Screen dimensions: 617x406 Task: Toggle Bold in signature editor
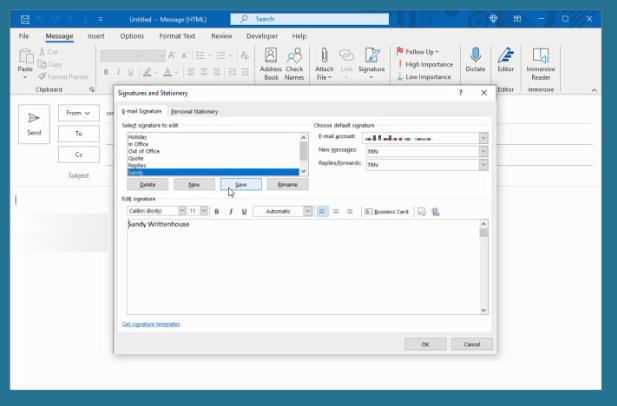pyautogui.click(x=216, y=212)
